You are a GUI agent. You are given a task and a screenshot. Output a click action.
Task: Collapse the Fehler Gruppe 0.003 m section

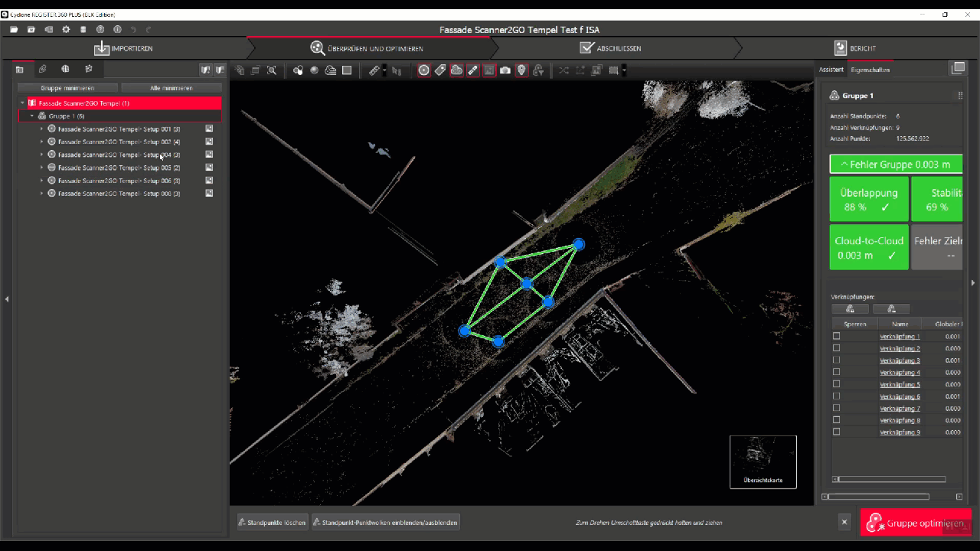(896, 165)
